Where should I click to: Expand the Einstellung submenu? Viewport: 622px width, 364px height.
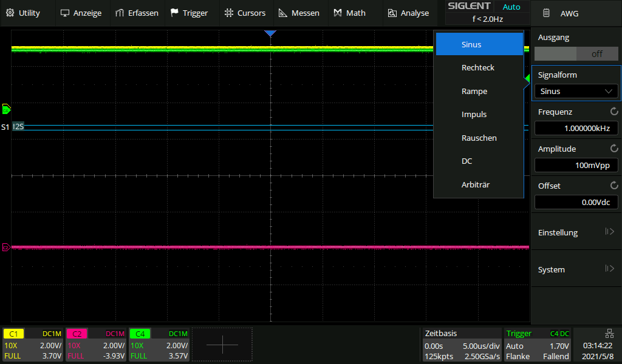[x=576, y=232]
